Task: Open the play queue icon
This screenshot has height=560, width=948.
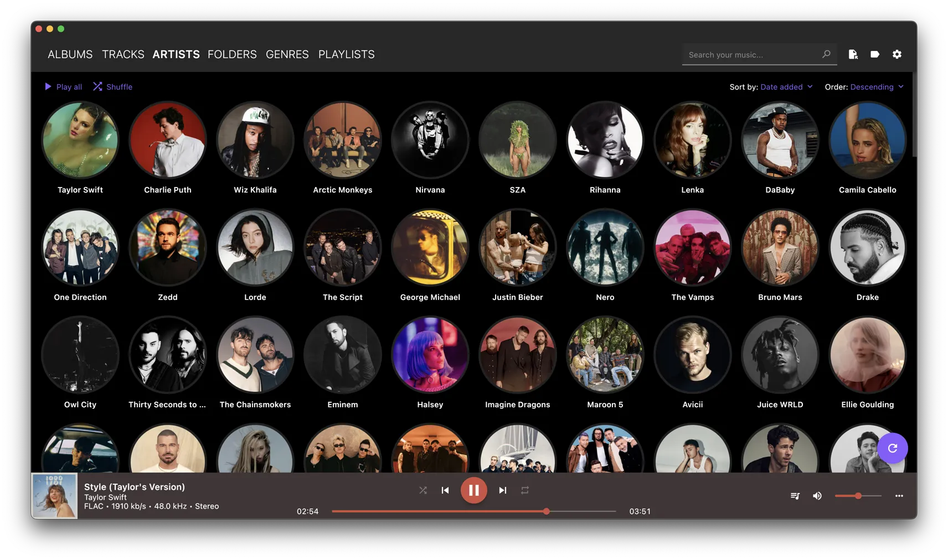Action: [795, 496]
